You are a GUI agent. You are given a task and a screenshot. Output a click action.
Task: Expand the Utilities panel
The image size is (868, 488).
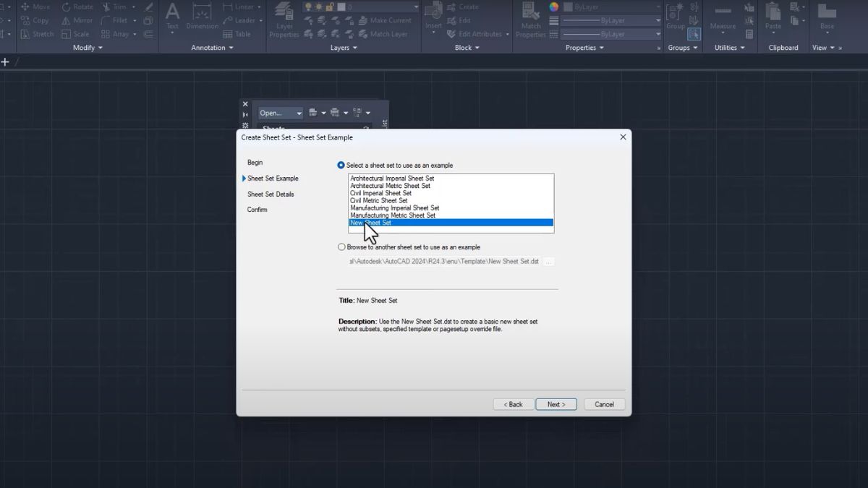pyautogui.click(x=730, y=48)
